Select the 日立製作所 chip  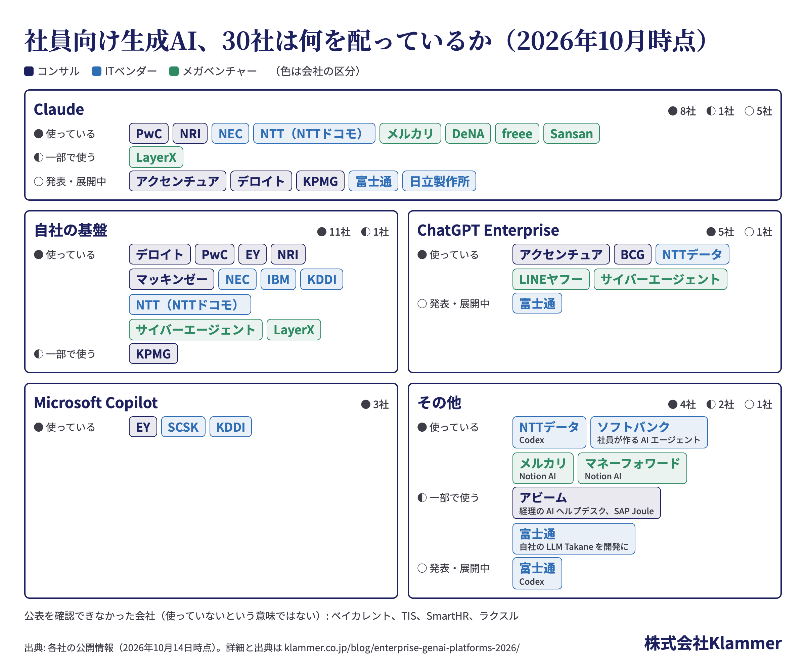tap(440, 181)
